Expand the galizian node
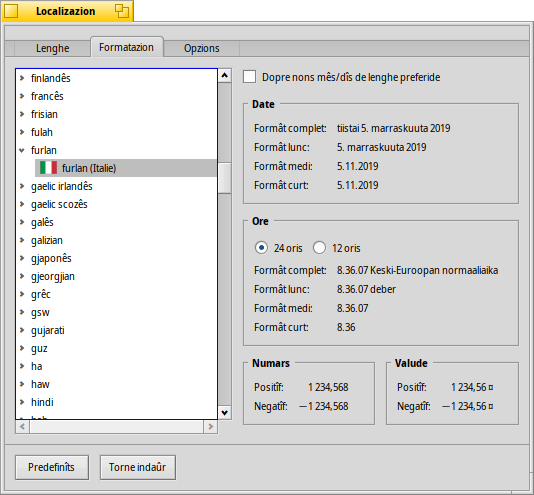This screenshot has height=495, width=534. tap(22, 240)
